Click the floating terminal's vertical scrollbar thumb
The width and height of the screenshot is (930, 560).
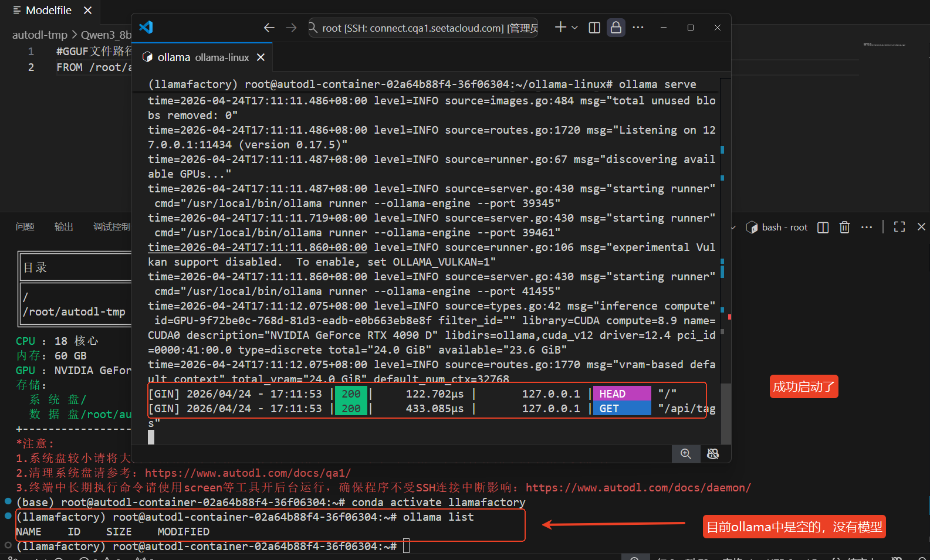(x=726, y=413)
